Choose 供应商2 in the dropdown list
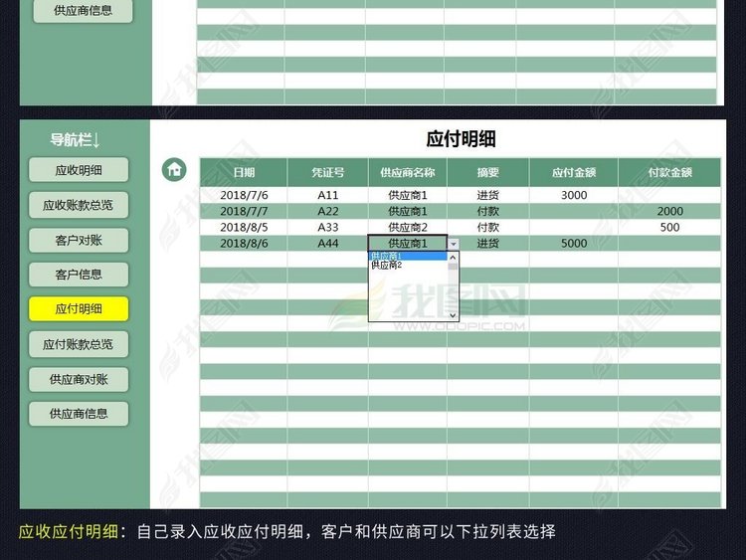The image size is (746, 560). pos(408,265)
